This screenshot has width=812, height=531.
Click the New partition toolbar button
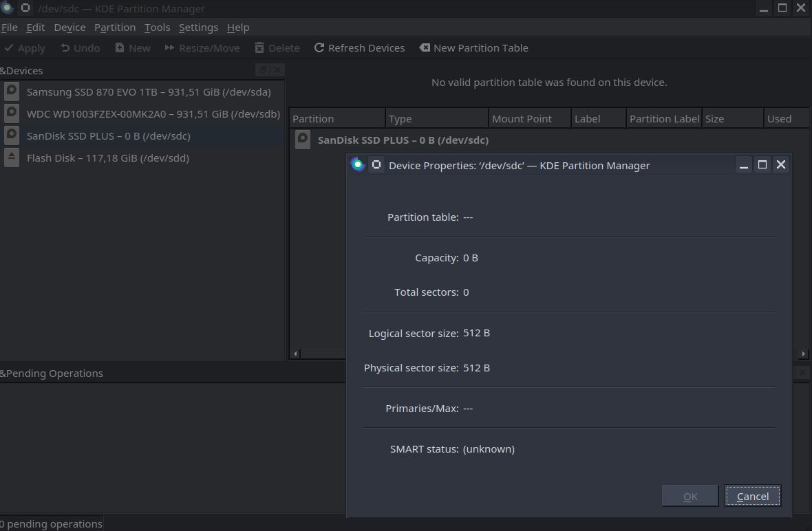[x=133, y=48]
